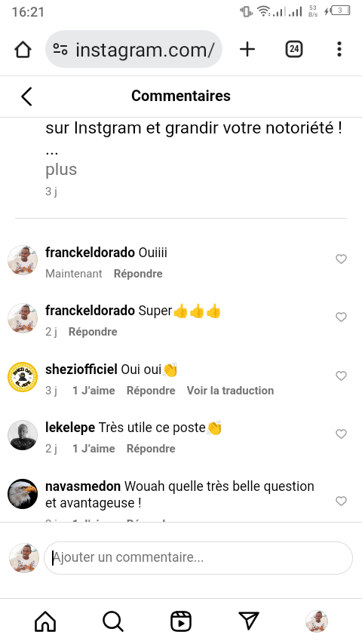The image size is (362, 644).
Task: Open a new browser tab with plus icon
Action: 247,49
